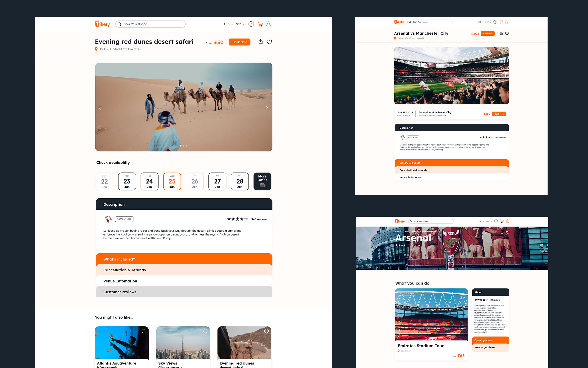588x368 pixels.
Task: Open the Emirates Stadium Tour image
Action: [431, 314]
